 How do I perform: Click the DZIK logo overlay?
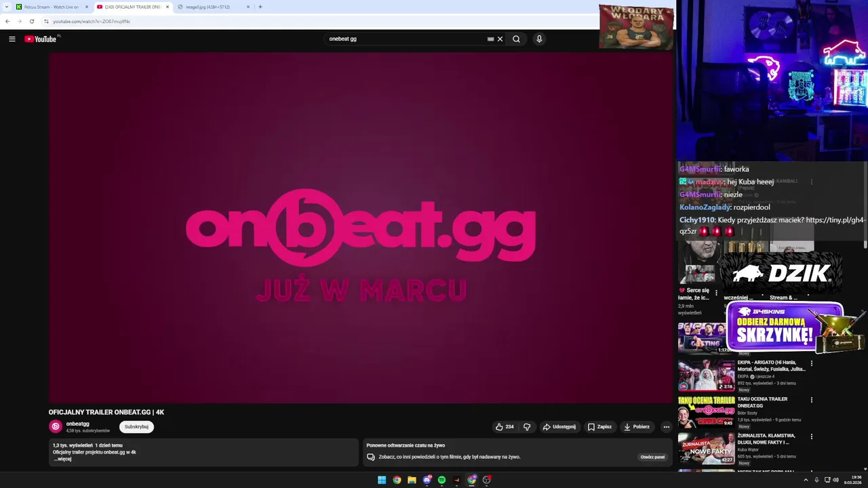(781, 273)
